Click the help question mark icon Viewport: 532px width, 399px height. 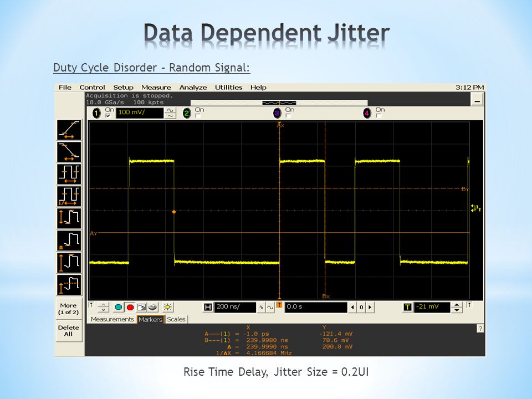point(480,329)
